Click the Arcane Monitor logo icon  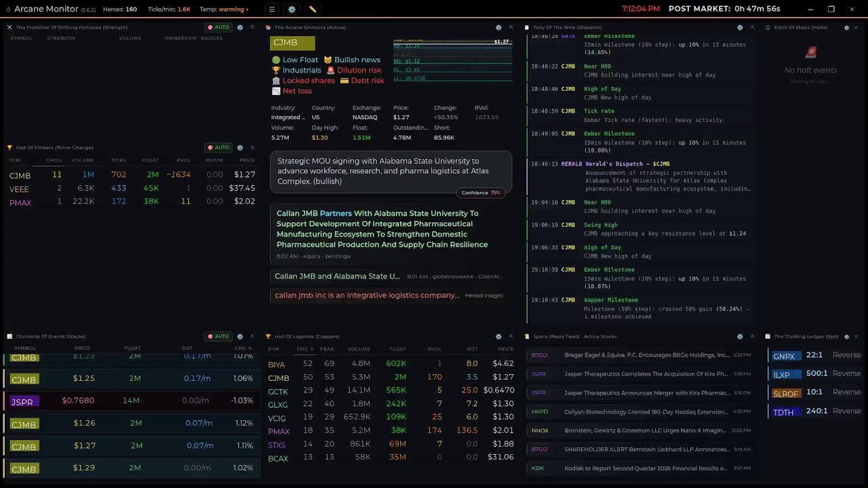(8, 9)
